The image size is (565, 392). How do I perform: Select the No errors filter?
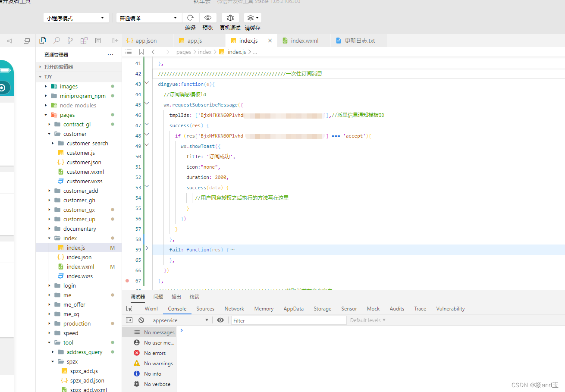[x=149, y=353]
